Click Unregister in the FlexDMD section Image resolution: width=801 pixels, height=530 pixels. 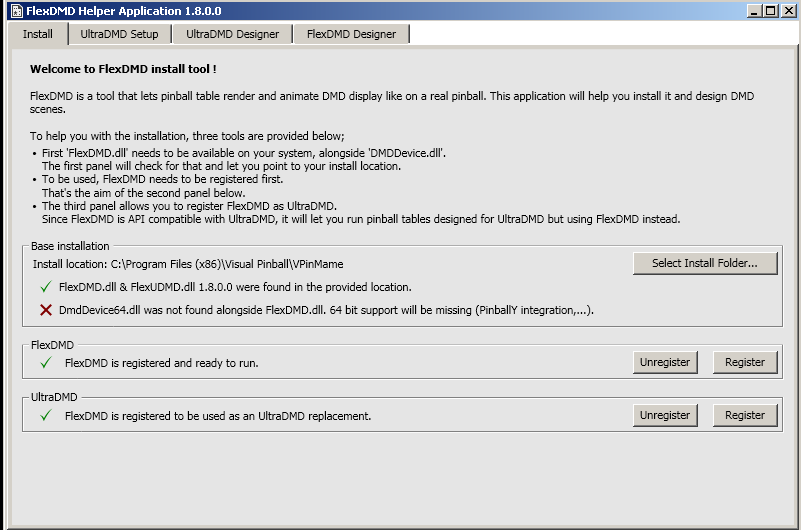pos(665,362)
